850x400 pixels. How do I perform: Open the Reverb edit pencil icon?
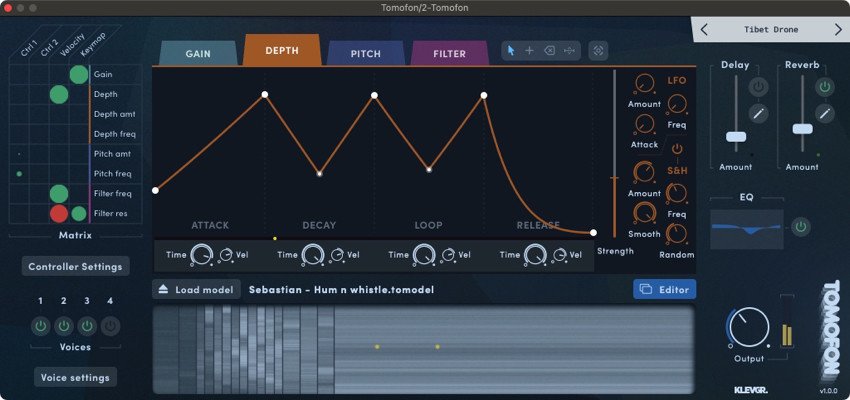pyautogui.click(x=825, y=113)
